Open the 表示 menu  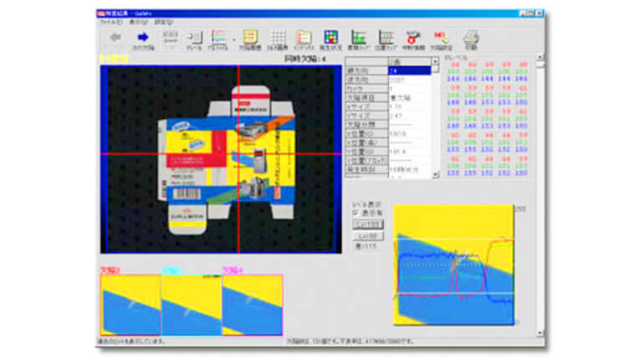(138, 23)
